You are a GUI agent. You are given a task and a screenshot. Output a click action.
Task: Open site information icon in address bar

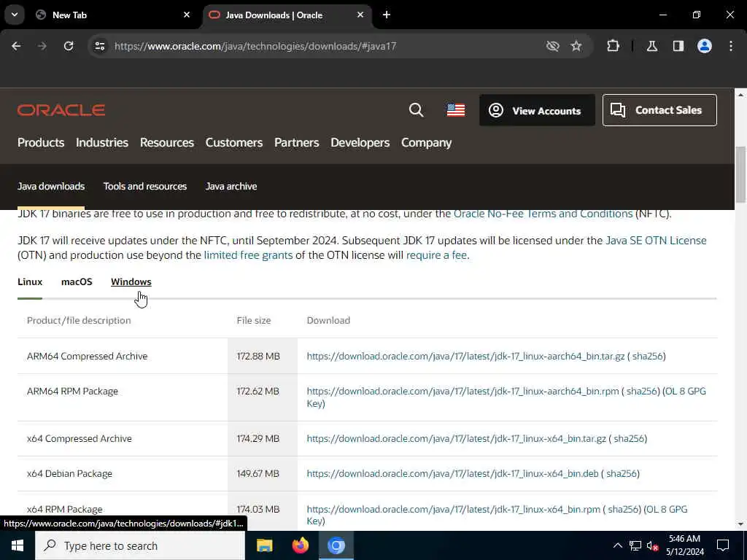point(99,46)
